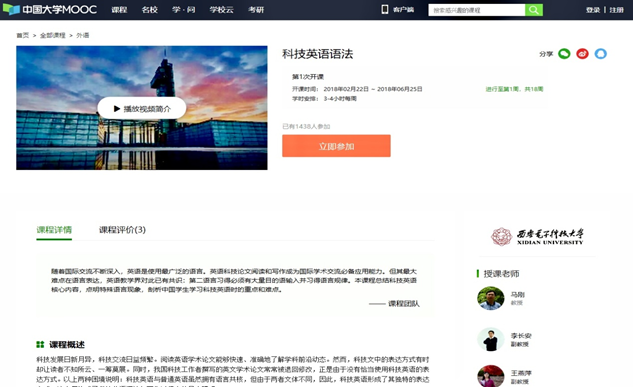This screenshot has width=633, height=387.
Task: Open the 学校云 menu item
Action: 222,10
